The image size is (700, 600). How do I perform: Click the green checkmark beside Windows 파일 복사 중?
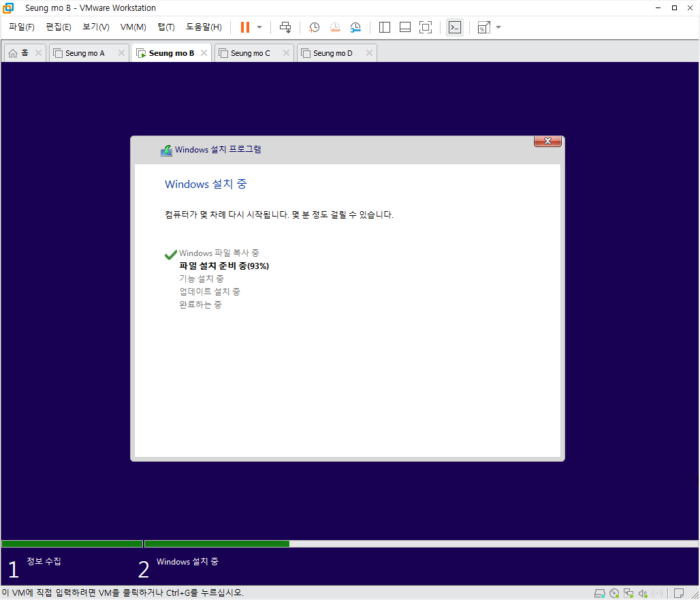coord(170,255)
